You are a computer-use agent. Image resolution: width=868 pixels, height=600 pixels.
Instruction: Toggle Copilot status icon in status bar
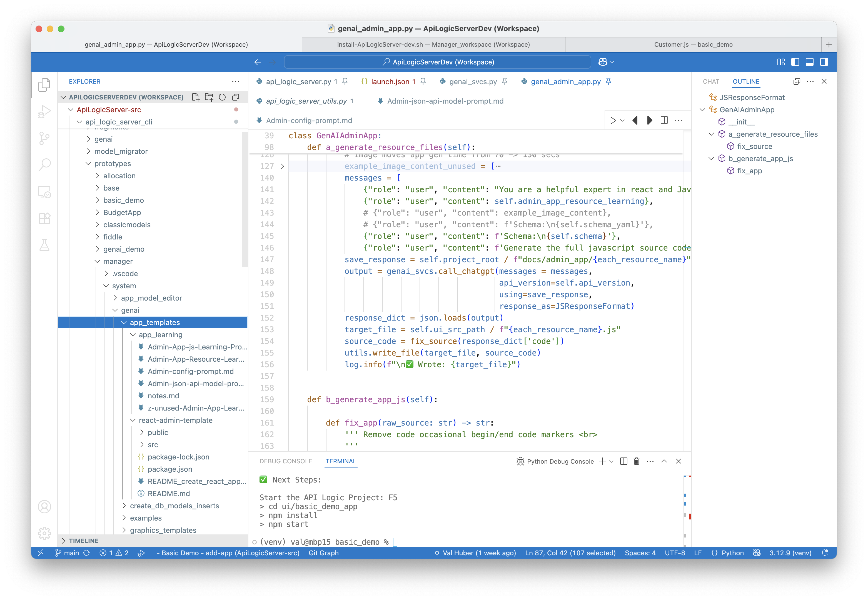coord(757,553)
